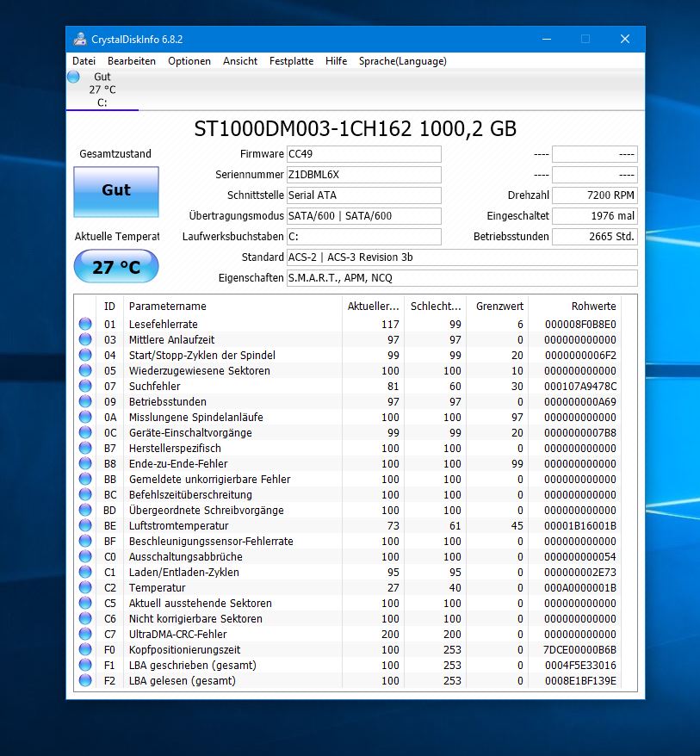Open the Datei menu

point(84,61)
